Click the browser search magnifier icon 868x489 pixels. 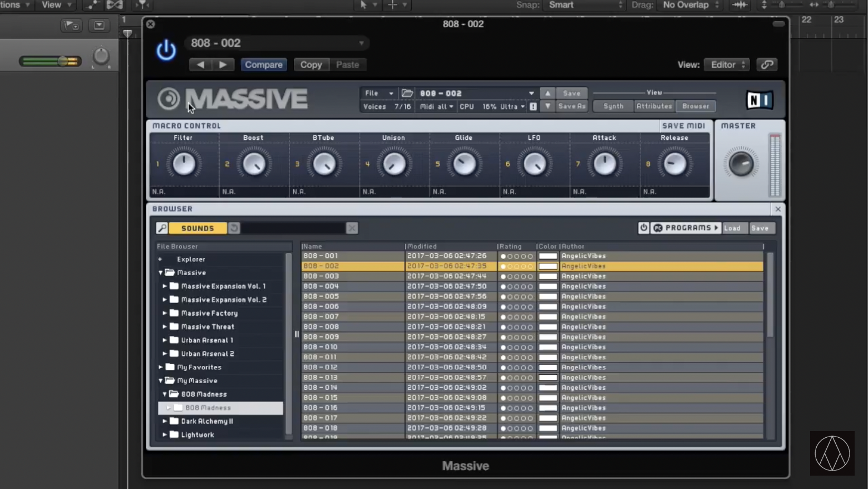[x=162, y=228]
